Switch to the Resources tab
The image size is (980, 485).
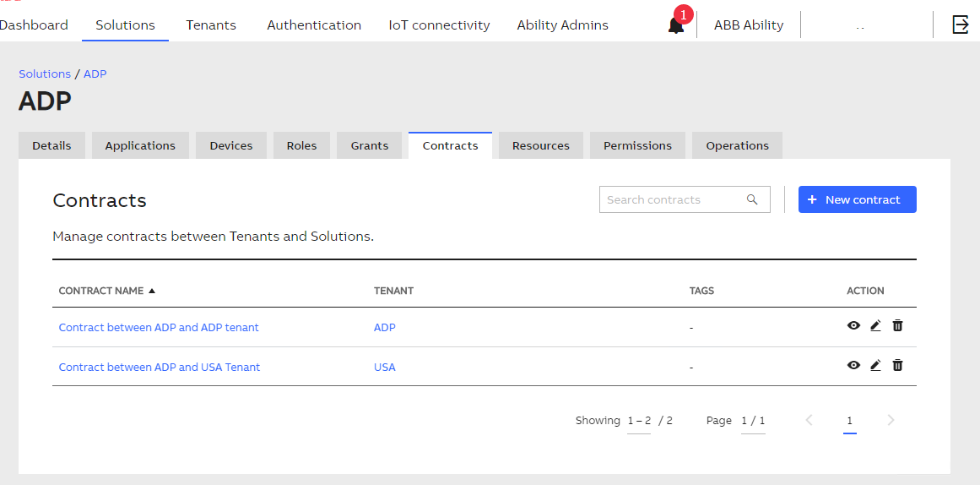click(x=540, y=145)
